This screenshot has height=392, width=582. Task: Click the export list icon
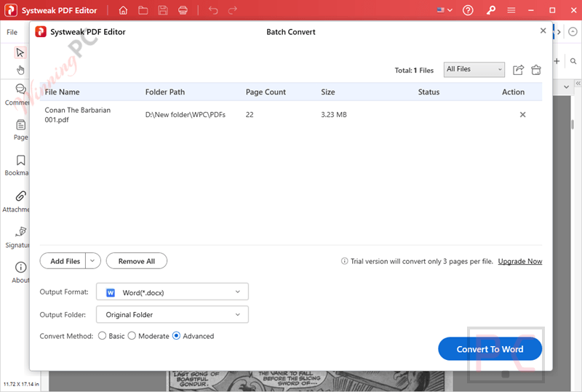pyautogui.click(x=518, y=70)
